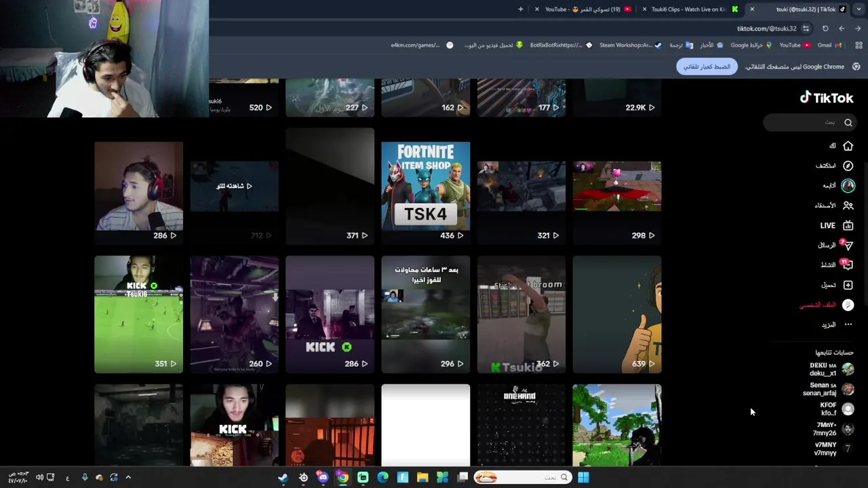Viewport: 868px width, 488px height.
Task: Open the Google Maps bookmark
Action: pyautogui.click(x=751, y=45)
